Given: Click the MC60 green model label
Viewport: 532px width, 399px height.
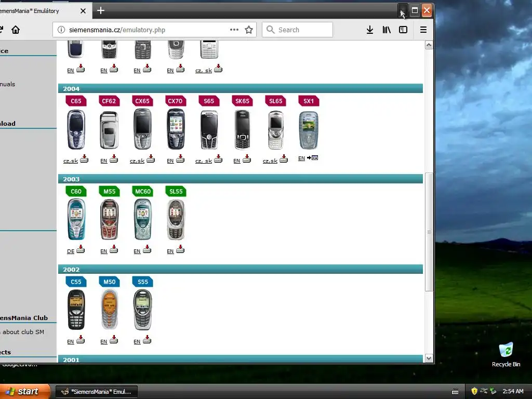Looking at the screenshot, I should (142, 191).
